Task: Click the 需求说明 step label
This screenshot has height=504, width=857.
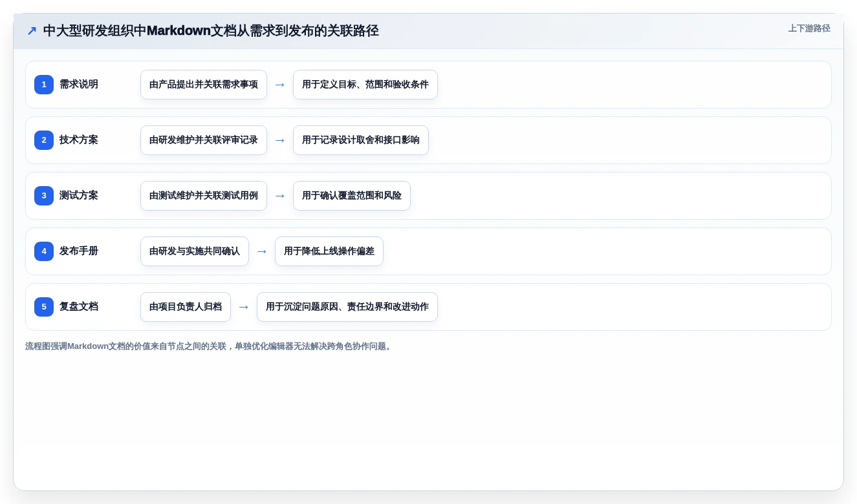Action: [79, 85]
